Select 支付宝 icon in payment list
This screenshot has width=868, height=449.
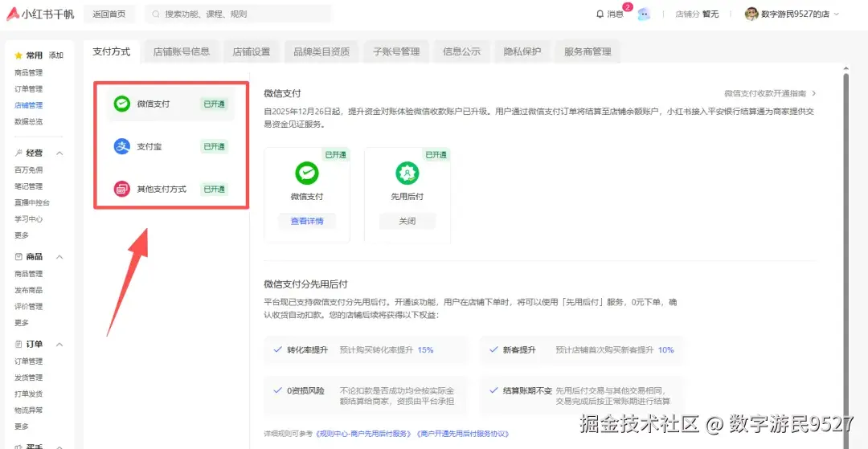pos(122,146)
